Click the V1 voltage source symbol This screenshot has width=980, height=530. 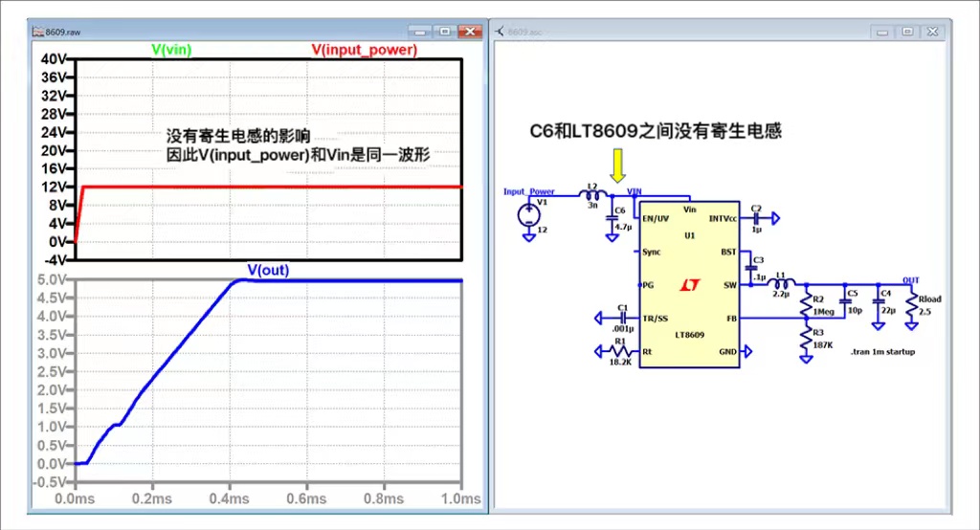(526, 215)
